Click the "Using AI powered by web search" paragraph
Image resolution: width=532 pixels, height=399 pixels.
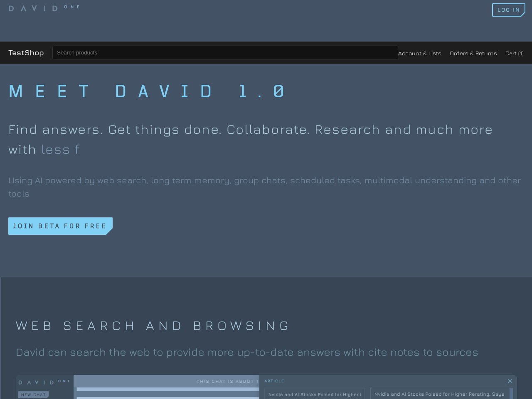[x=264, y=187]
